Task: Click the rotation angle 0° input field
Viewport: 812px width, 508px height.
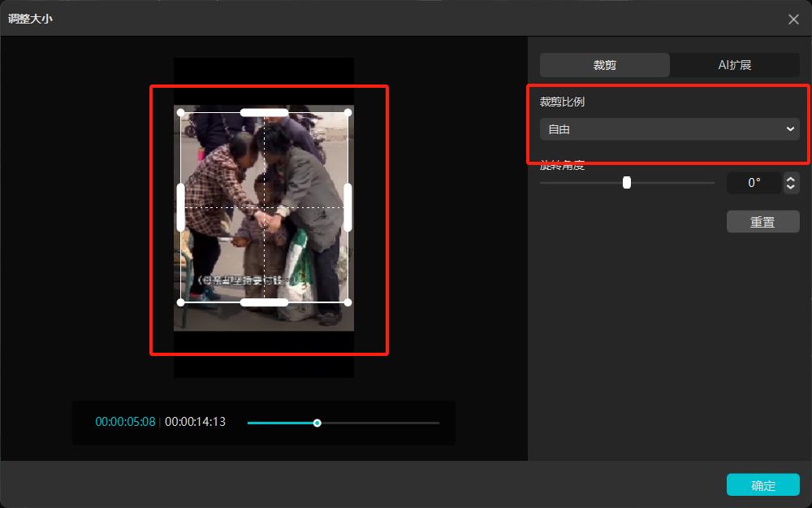Action: pos(754,183)
